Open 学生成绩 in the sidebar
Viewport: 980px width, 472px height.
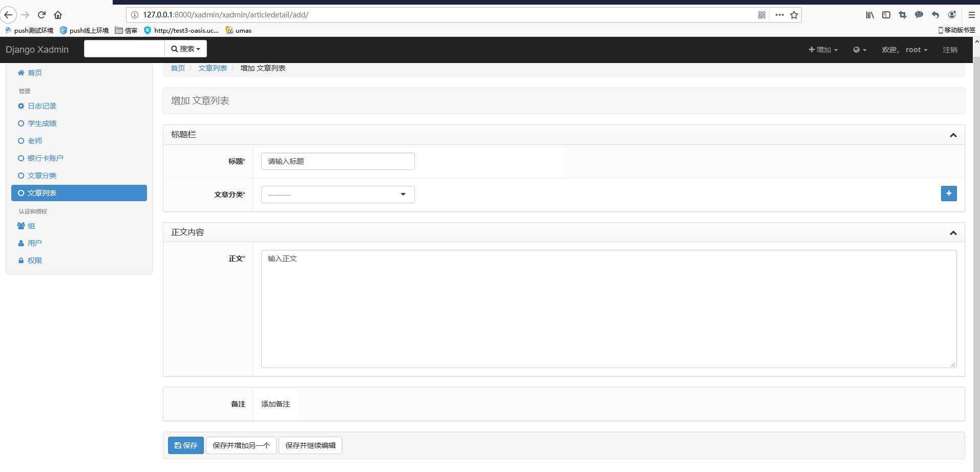(79, 123)
